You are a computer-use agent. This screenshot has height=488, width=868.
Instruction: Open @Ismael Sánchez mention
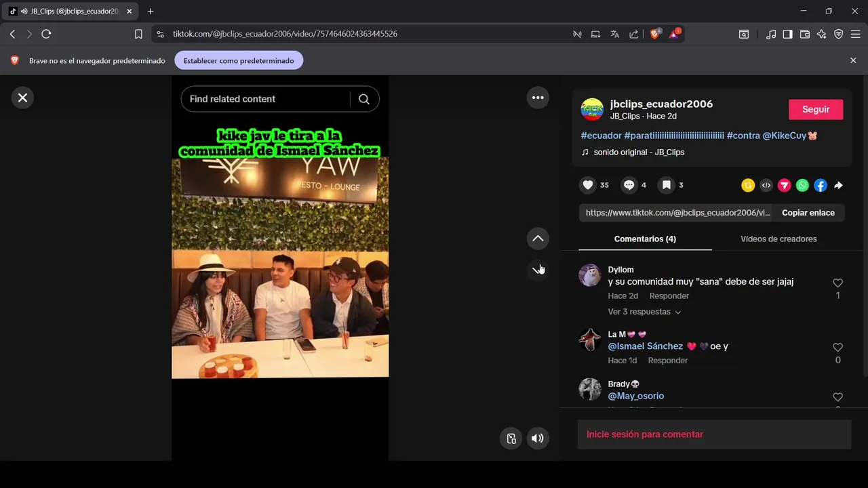[646, 346]
